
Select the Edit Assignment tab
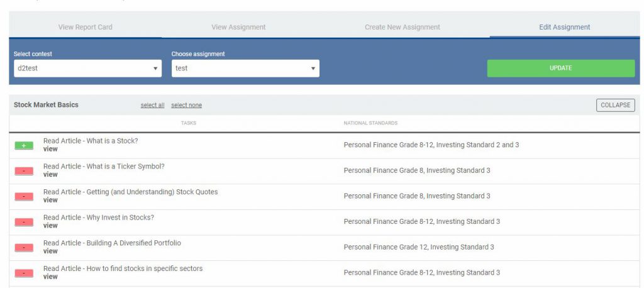click(564, 27)
